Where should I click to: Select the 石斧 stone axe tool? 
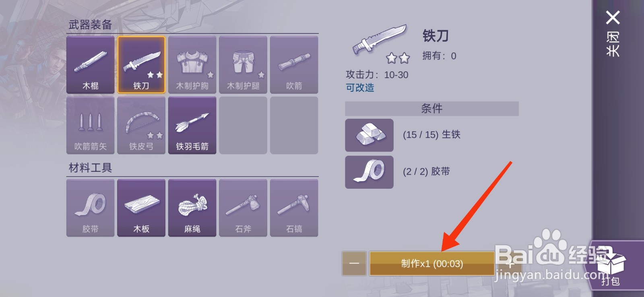(x=243, y=208)
